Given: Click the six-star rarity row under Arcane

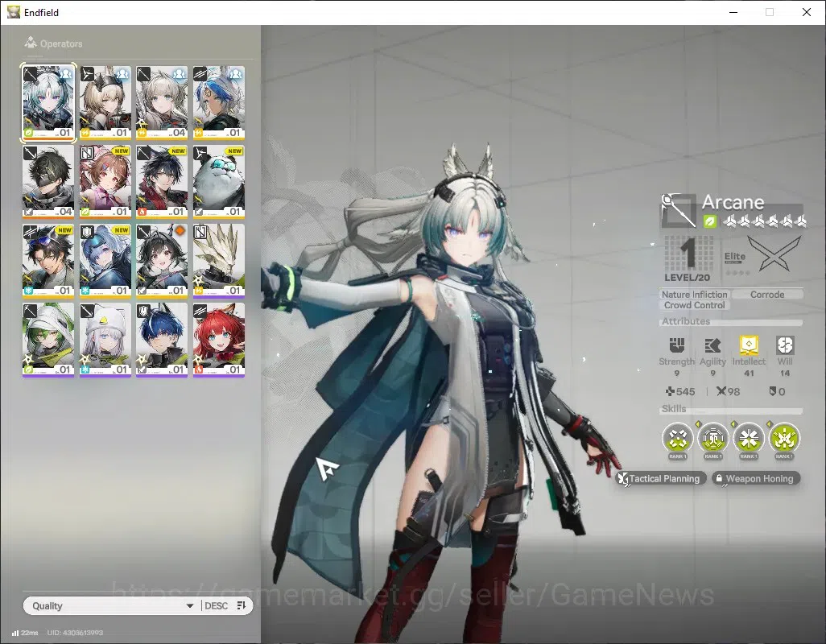Looking at the screenshot, I should coord(764,221).
